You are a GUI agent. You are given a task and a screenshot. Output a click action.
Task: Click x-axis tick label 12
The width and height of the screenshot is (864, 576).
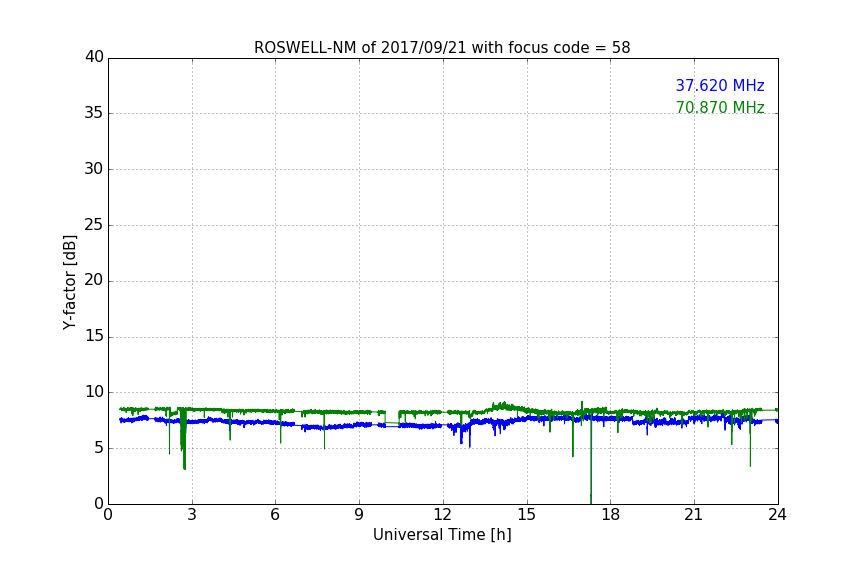442,515
